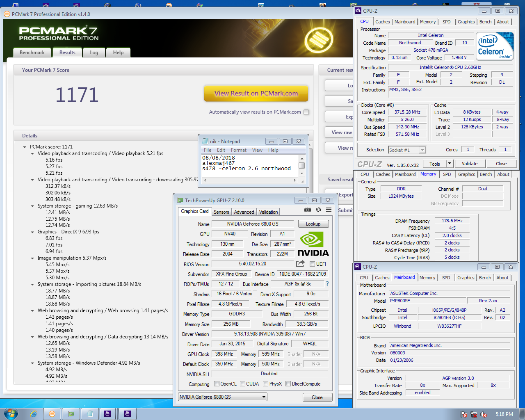This screenshot has width=525, height=420.
Task: Collapse the Video playback 5.21 fps node
Action: [x=32, y=153]
